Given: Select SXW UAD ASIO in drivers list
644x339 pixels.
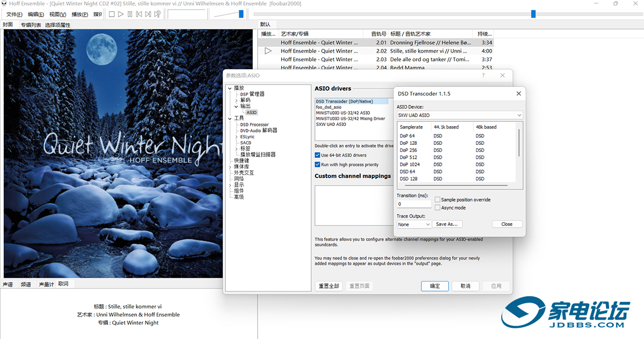Looking at the screenshot, I should (331, 124).
